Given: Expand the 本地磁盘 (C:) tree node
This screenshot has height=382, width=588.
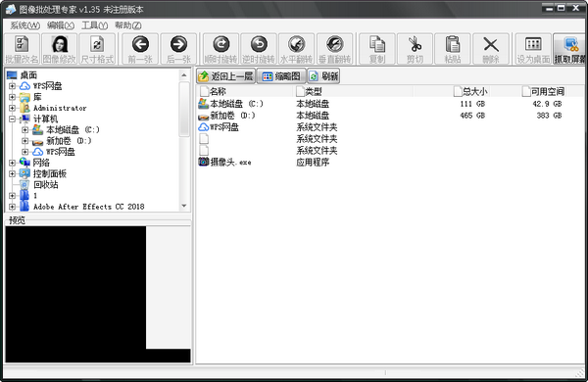Looking at the screenshot, I should [x=24, y=129].
